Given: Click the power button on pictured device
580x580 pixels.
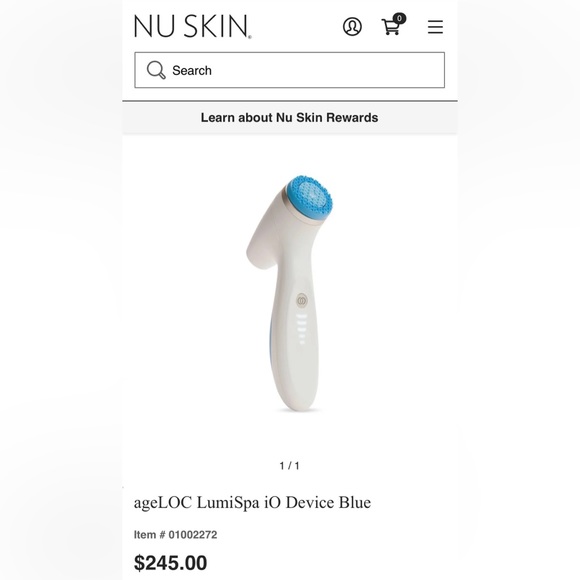Looking at the screenshot, I should pos(302,301).
